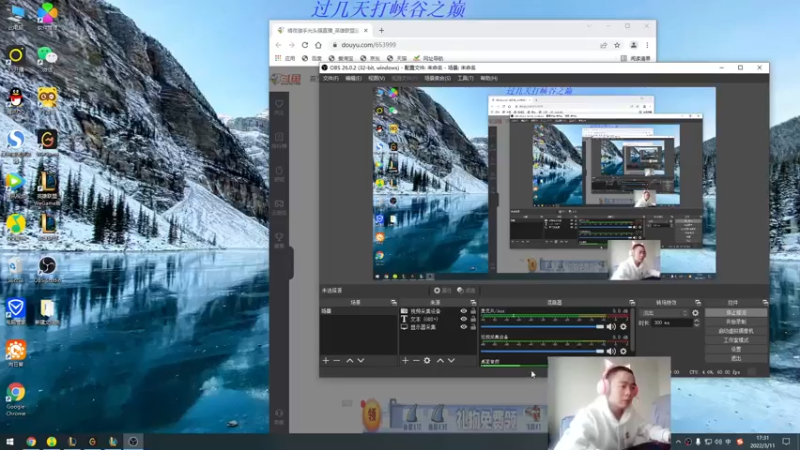
Task: Click the 时长 300 ms field
Action: (x=671, y=323)
